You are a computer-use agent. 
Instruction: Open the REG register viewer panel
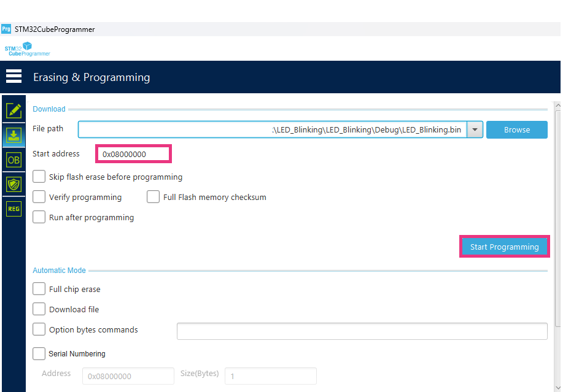(13, 209)
